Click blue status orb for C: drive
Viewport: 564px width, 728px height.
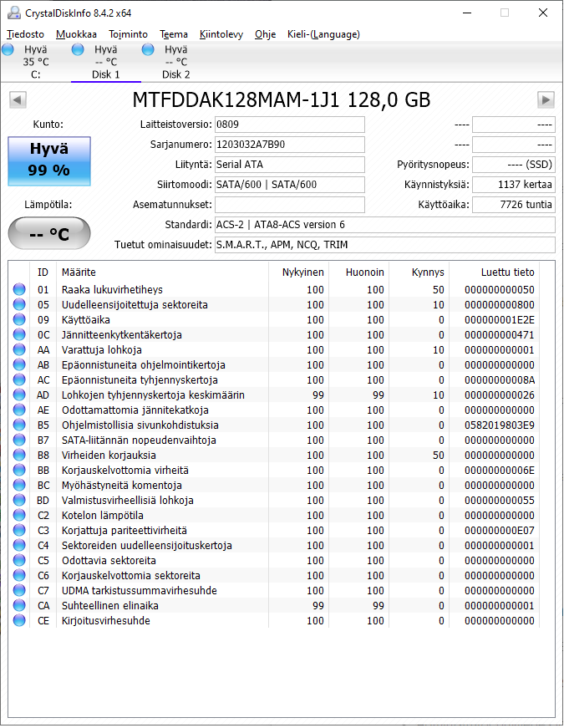pos(8,49)
